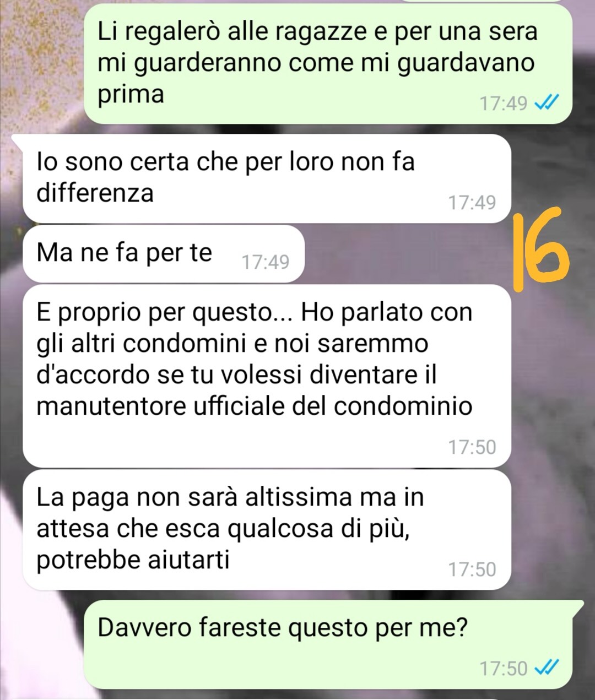
Task: Click the 17:49 time on the 'differenza' message
Action: click(x=472, y=203)
